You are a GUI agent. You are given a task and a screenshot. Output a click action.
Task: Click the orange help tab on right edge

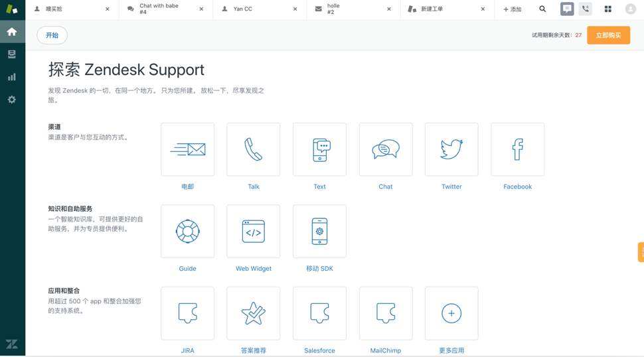click(x=641, y=252)
